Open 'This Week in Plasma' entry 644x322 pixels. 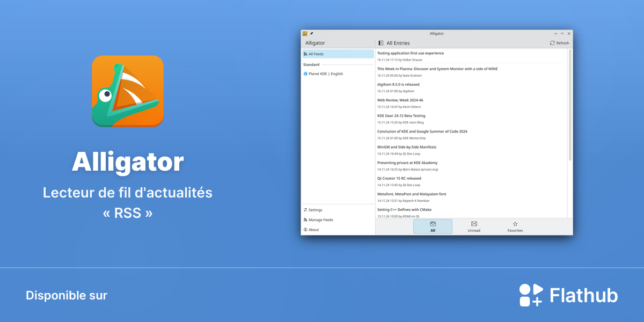[x=471, y=72]
